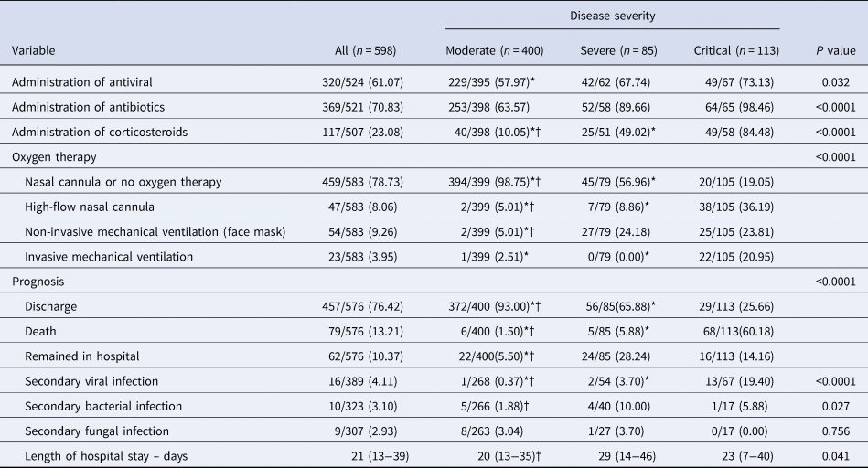
Task: Select the "All (n = 598)" column header
Action: tap(366, 50)
